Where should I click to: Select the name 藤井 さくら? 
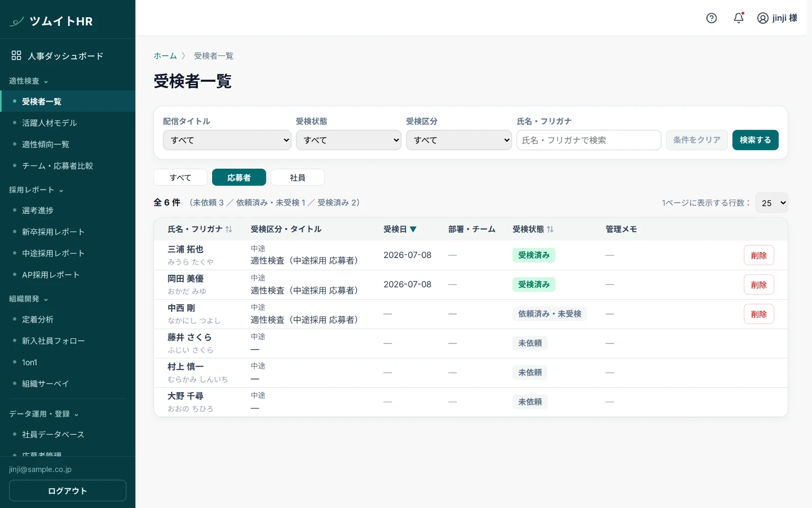point(189,337)
